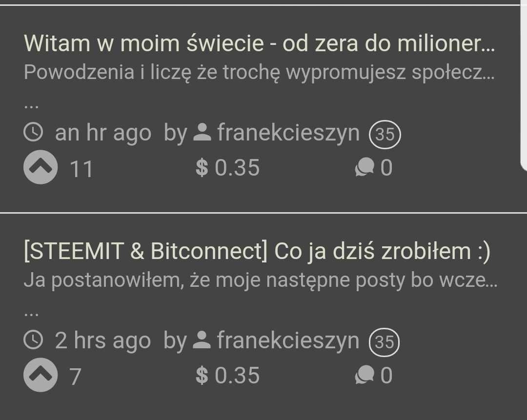This screenshot has width=527, height=420.
Task: Open '[STEEMIT & Bitconnect] Co ja dziś zrobiłem' post
Action: 257,251
